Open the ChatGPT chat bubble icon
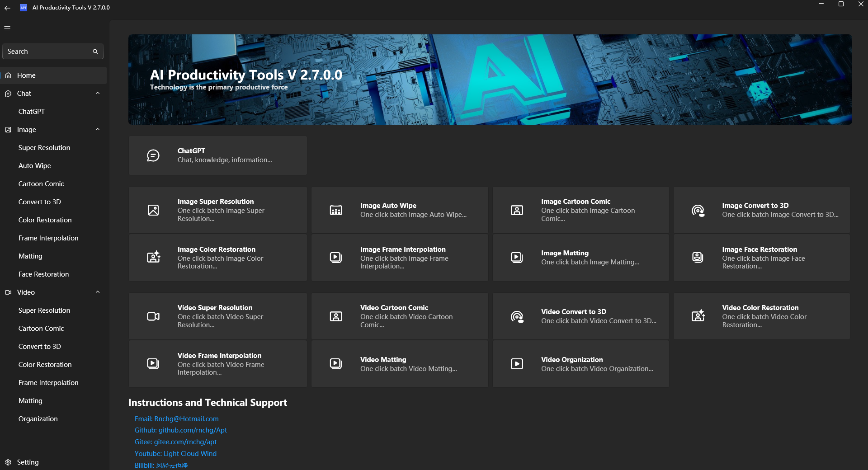This screenshot has width=868, height=470. tap(153, 155)
